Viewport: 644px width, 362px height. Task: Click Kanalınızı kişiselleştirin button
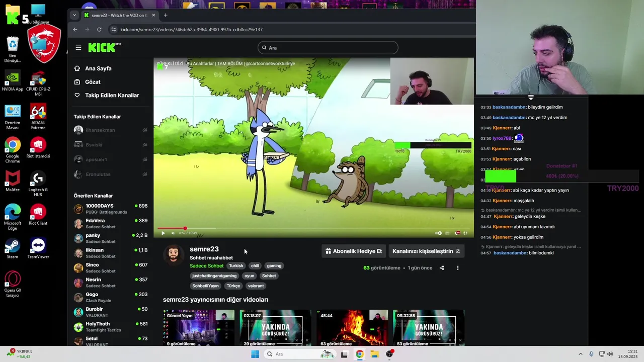click(x=426, y=251)
